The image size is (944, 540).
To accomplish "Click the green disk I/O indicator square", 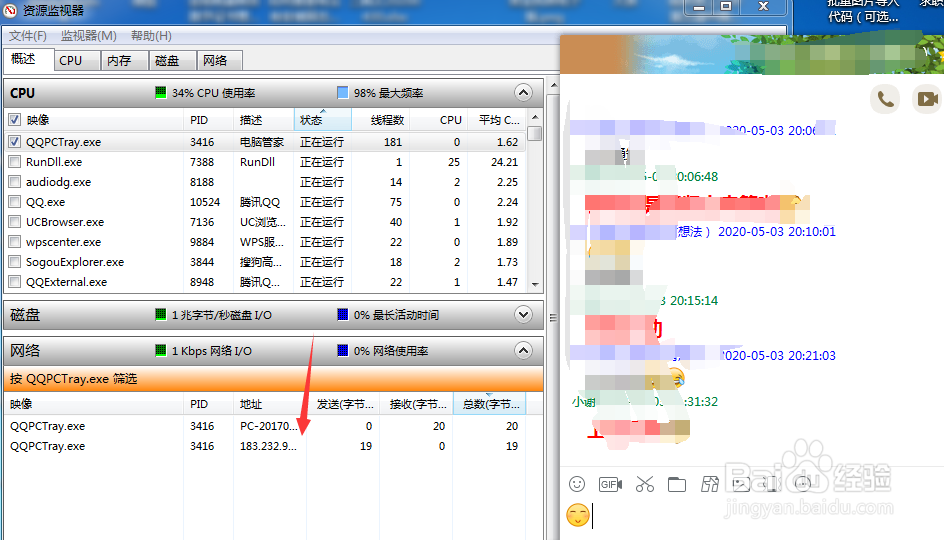I will coord(160,314).
